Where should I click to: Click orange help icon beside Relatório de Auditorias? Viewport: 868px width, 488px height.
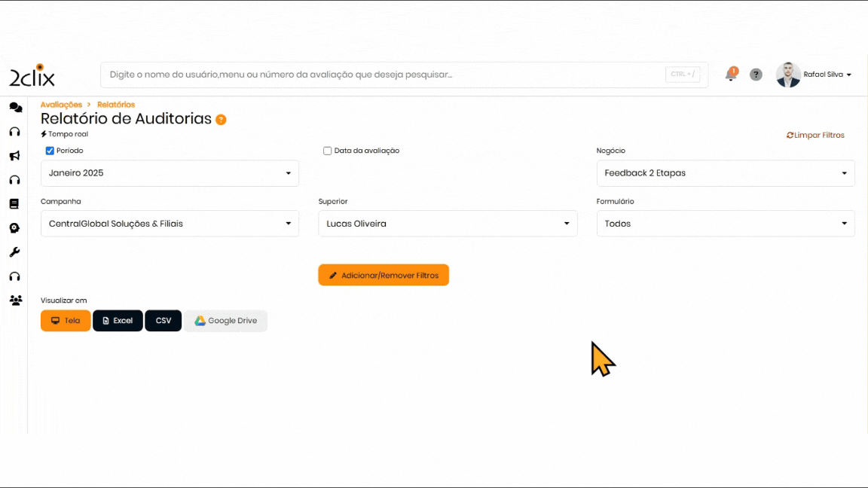tap(221, 120)
